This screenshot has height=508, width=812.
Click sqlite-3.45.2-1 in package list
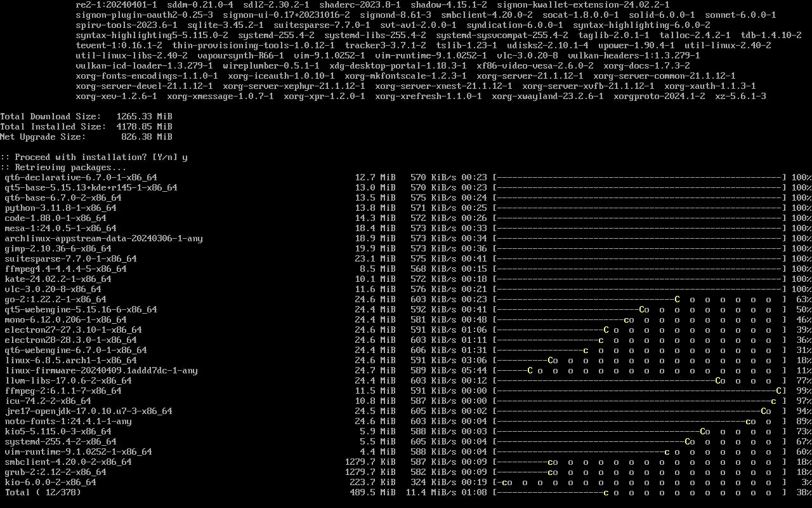(226, 25)
